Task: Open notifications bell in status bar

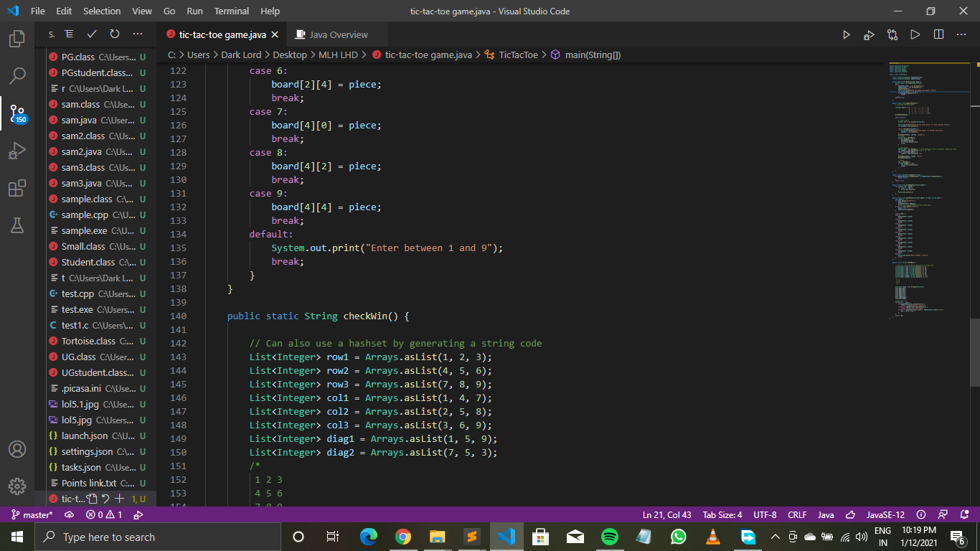Action: pyautogui.click(x=963, y=514)
